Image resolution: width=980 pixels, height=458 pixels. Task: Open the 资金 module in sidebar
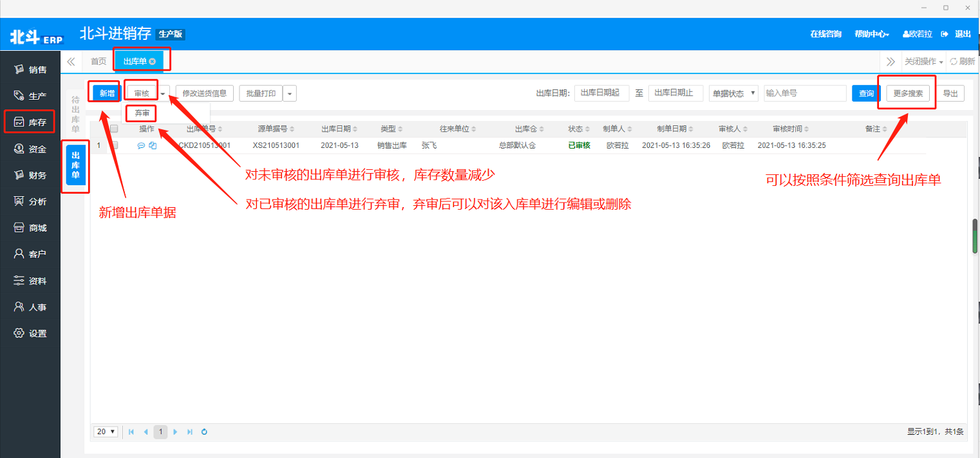pyautogui.click(x=30, y=149)
